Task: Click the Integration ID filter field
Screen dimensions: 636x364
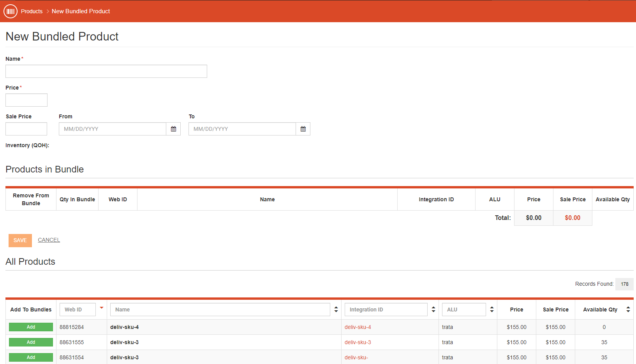Action: tap(386, 309)
